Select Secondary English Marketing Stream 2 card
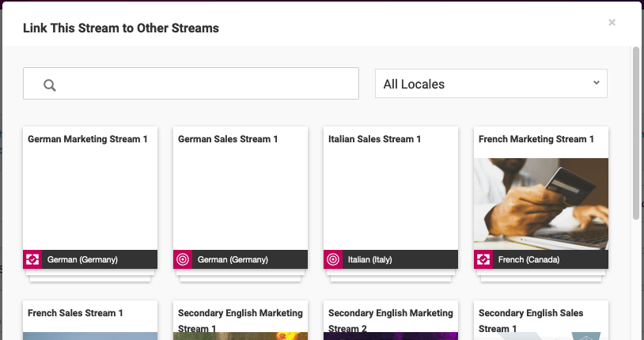Viewport: 644px width, 340px height. coord(391,320)
